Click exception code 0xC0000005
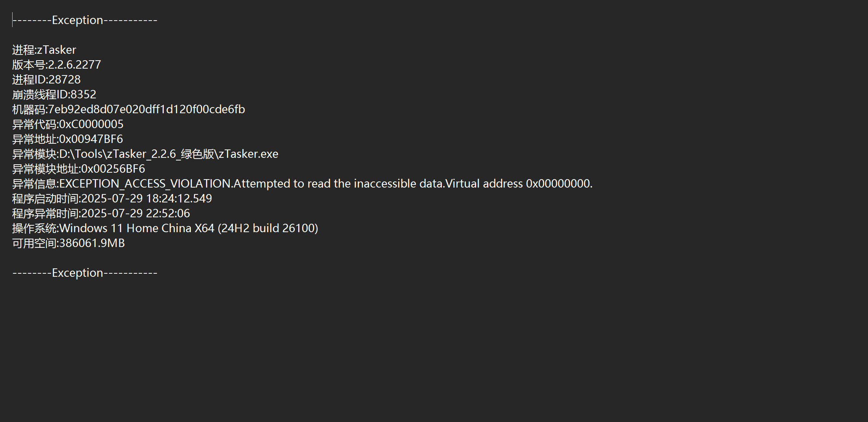 tap(91, 124)
